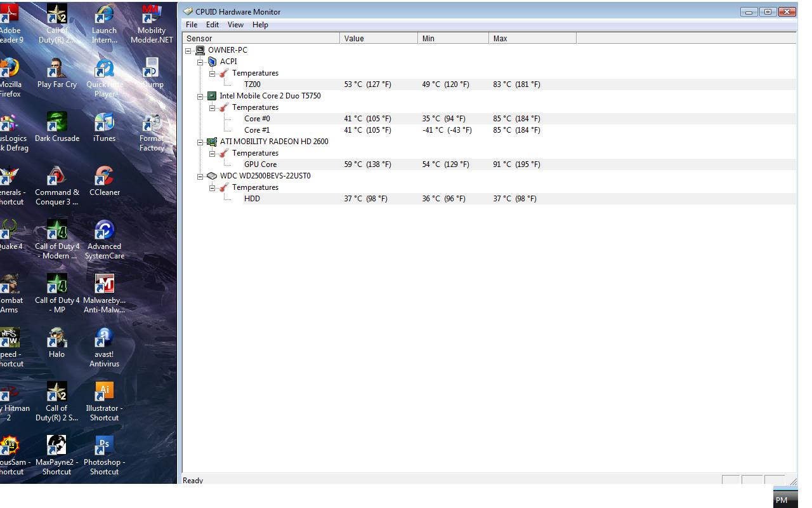
Task: Collapse the WDC WD2500BEVS node
Action: coord(200,176)
